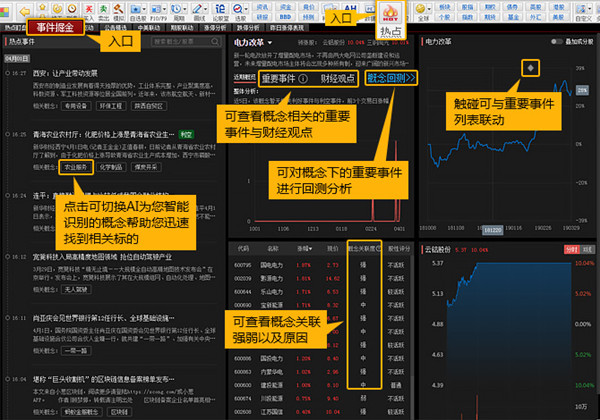
Task: Open the 画线 dropdown arrow
Action: [206, 9]
